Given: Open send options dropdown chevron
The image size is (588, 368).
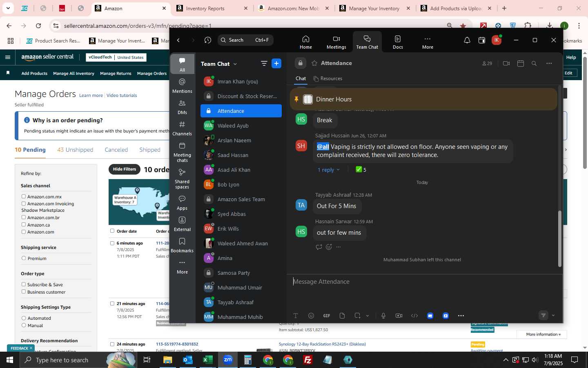Looking at the screenshot, I should coord(553,316).
